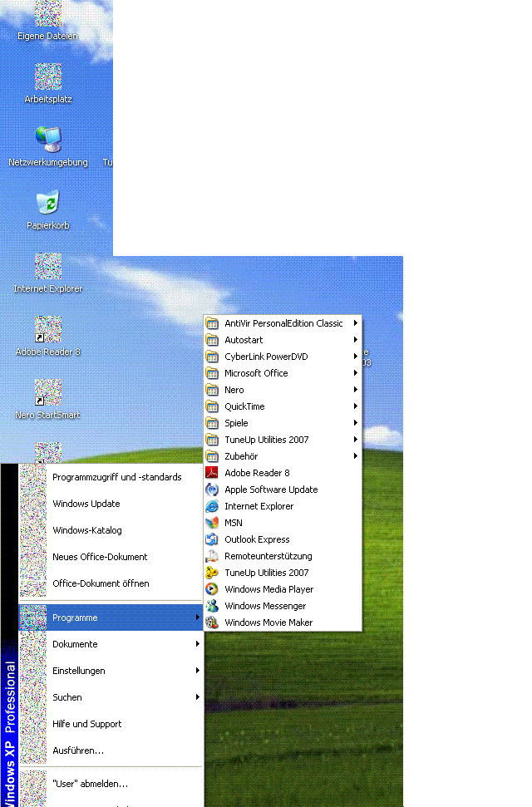
Task: Launch Ausführen... dialog
Action: click(111, 750)
